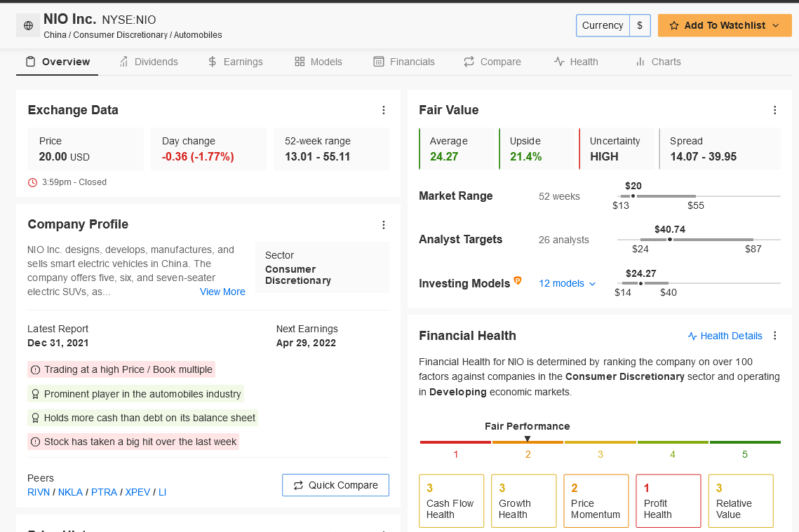The height and width of the screenshot is (532, 799).
Task: Open the Add To Watchlist dropdown chevron
Action: [x=776, y=25]
